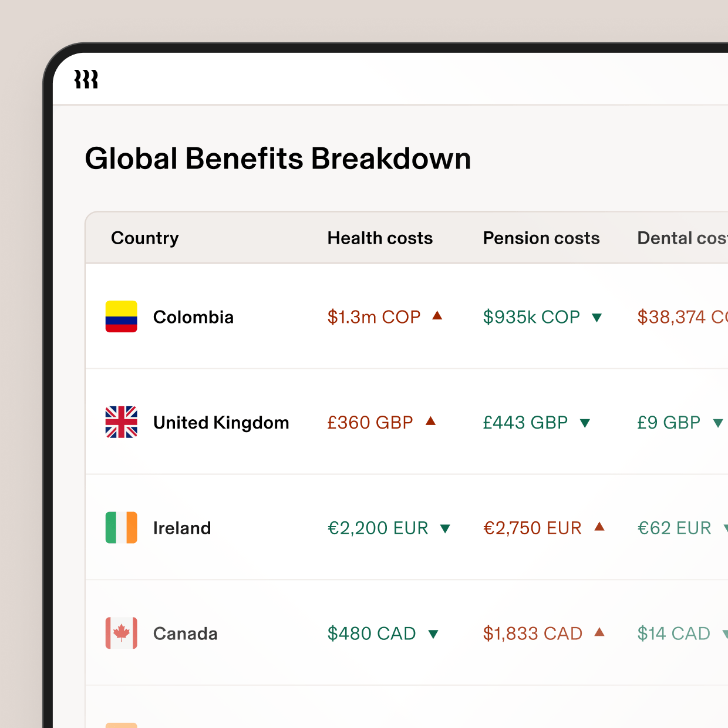
Task: Select the Ireland flag icon
Action: tap(121, 528)
